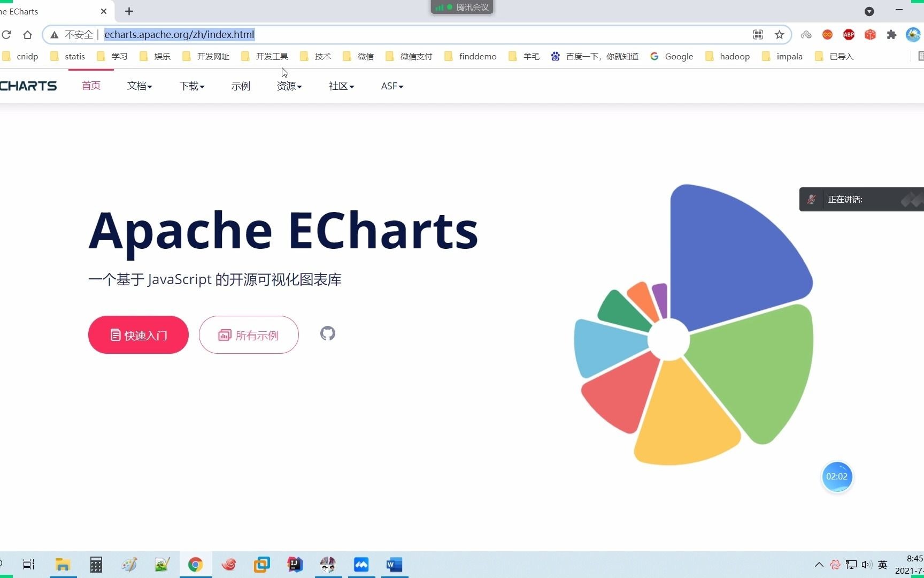Open the 学习 bookmark folder

coord(112,56)
